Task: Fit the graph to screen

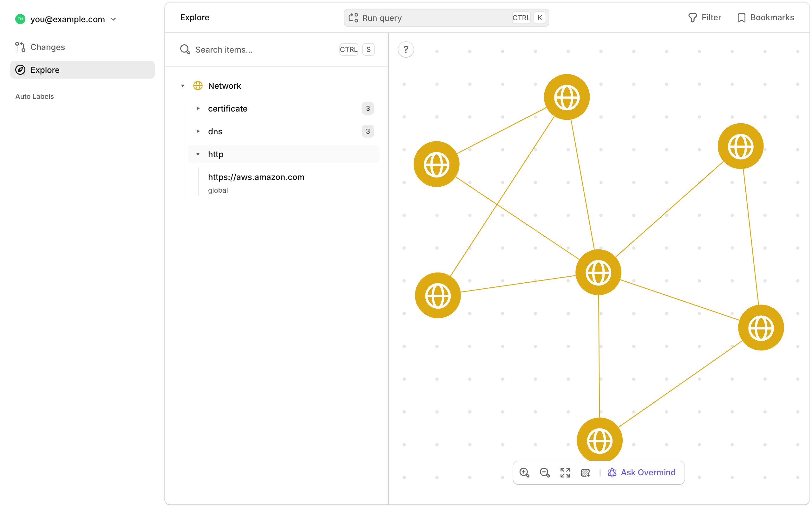Action: tap(565, 472)
